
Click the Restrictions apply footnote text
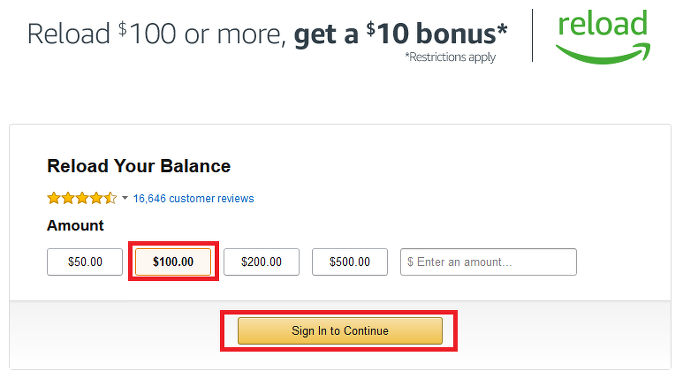tap(450, 57)
